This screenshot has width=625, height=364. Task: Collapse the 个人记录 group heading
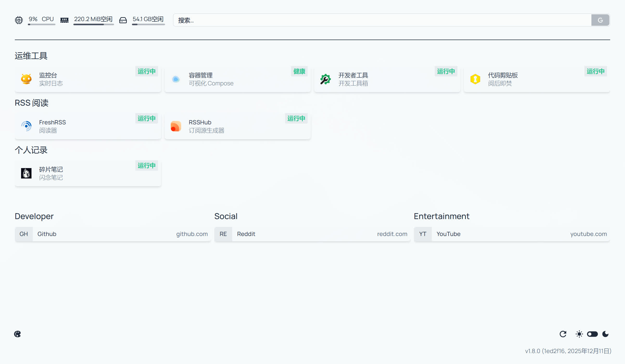click(x=31, y=150)
